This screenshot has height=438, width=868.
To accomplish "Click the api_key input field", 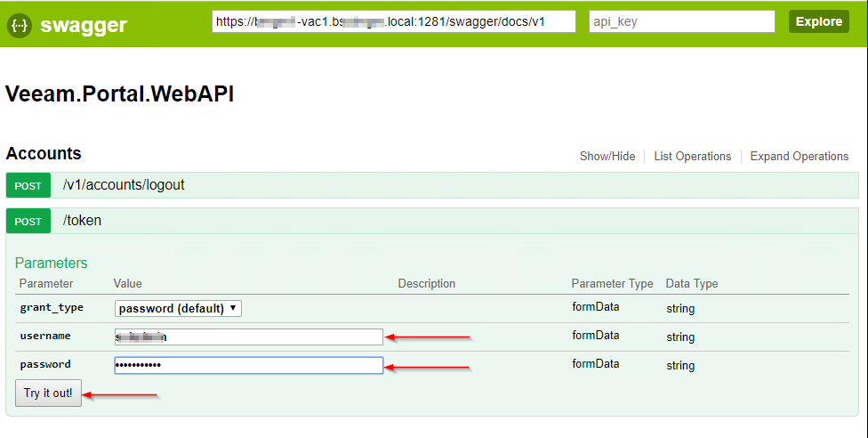I will tap(681, 21).
